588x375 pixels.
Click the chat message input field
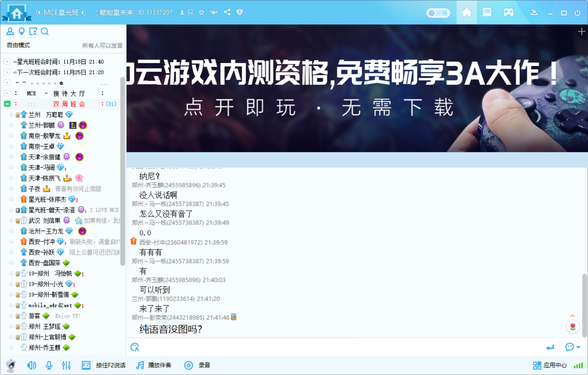(x=339, y=347)
